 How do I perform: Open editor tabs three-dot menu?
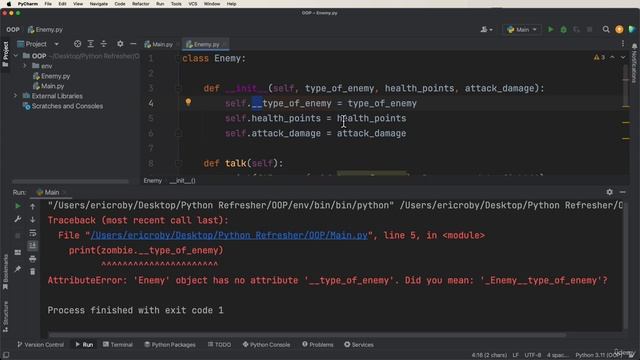click(x=623, y=44)
